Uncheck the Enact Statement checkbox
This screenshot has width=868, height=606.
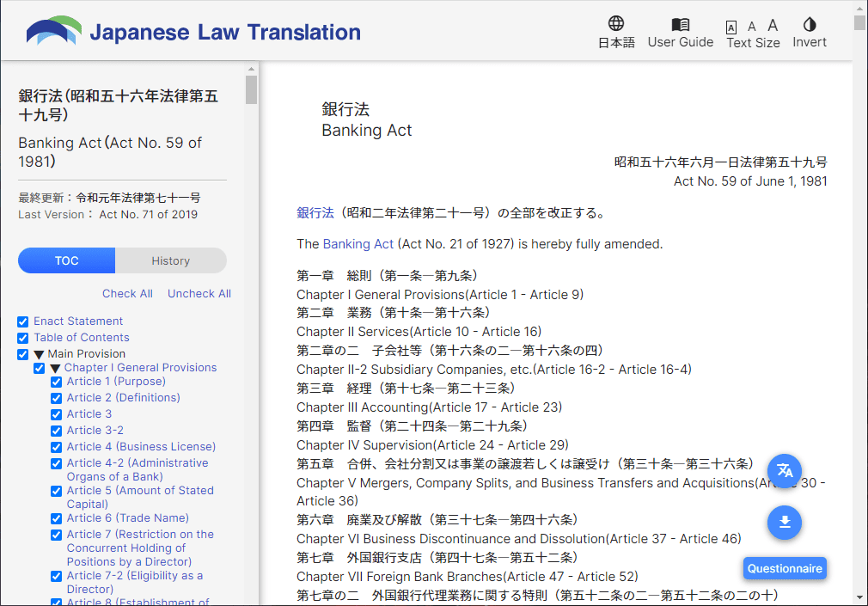[22, 321]
